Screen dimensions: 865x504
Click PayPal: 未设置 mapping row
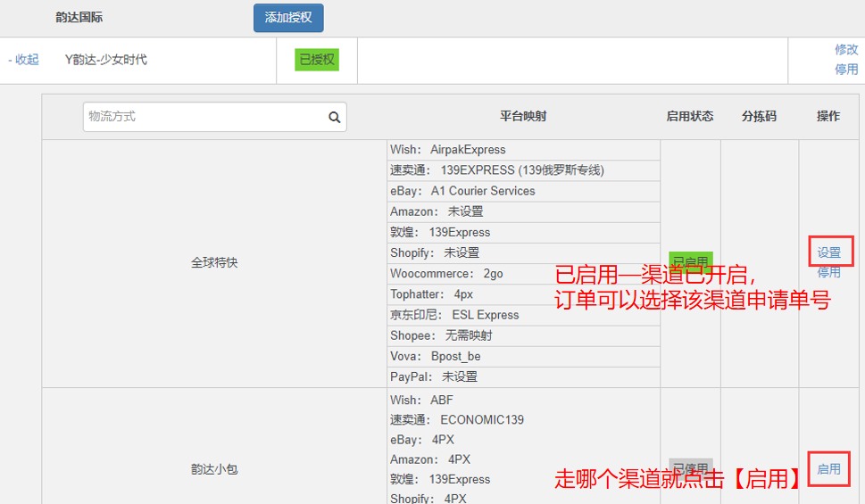pos(523,377)
